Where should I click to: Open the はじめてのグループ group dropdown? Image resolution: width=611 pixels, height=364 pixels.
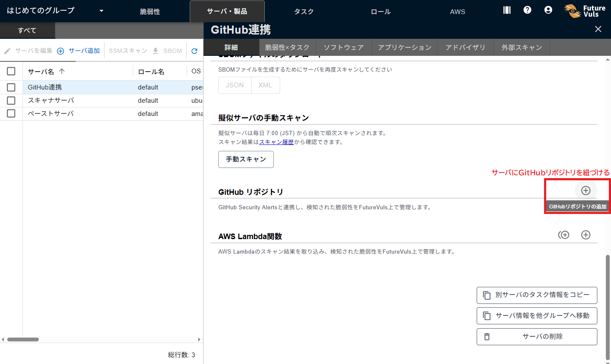pyautogui.click(x=55, y=11)
